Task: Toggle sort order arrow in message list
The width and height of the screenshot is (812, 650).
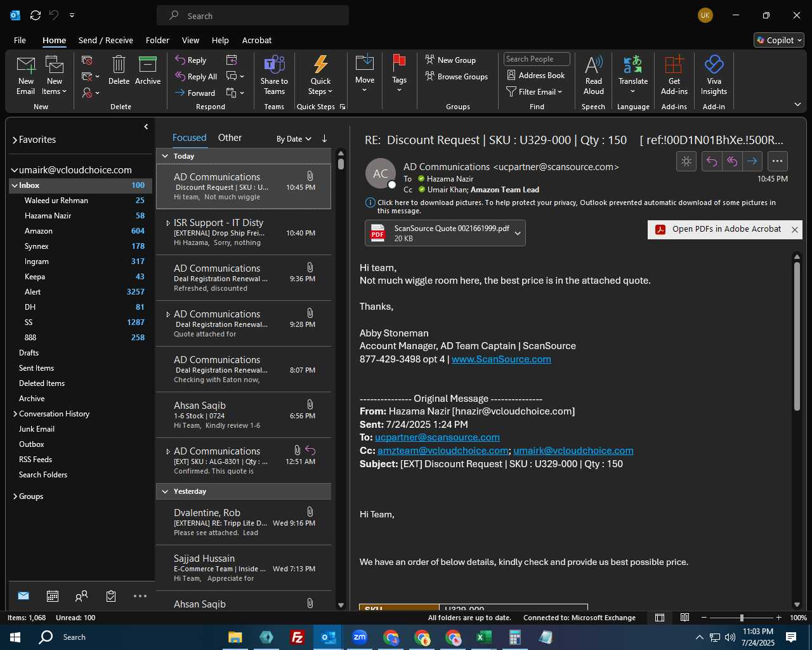Action: (324, 138)
